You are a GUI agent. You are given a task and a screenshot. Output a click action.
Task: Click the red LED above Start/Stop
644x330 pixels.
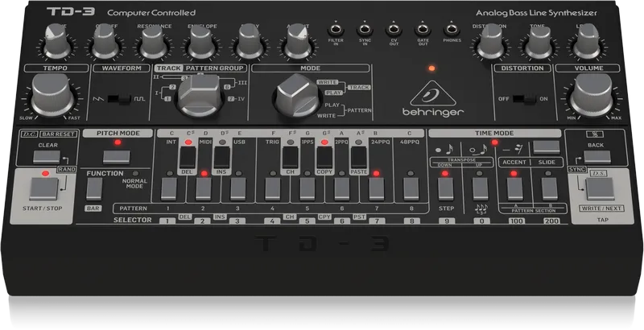pos(45,173)
